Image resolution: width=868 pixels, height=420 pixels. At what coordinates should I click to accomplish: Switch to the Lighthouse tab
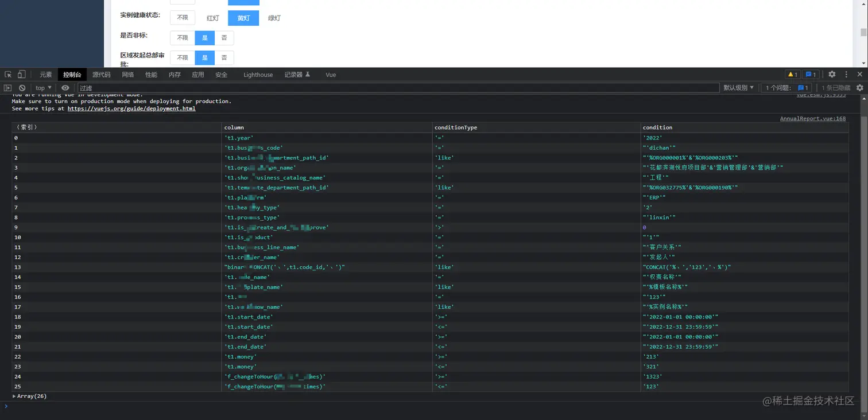tap(258, 75)
